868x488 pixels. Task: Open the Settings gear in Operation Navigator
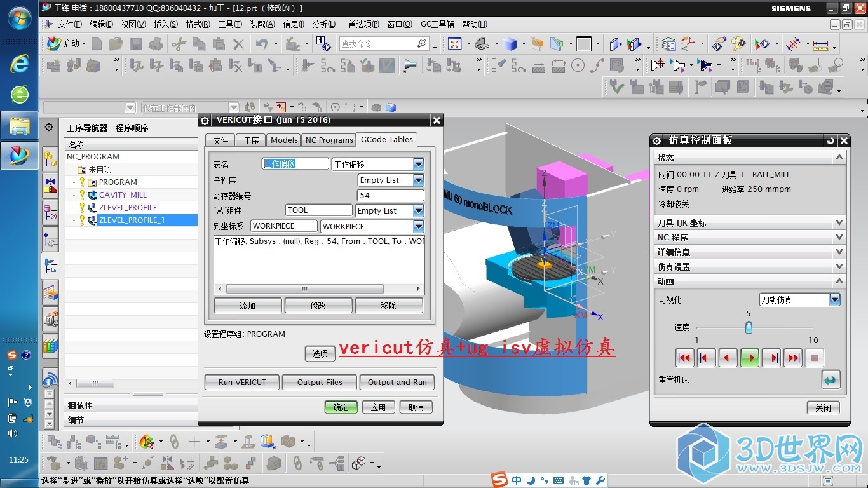pos(49,127)
